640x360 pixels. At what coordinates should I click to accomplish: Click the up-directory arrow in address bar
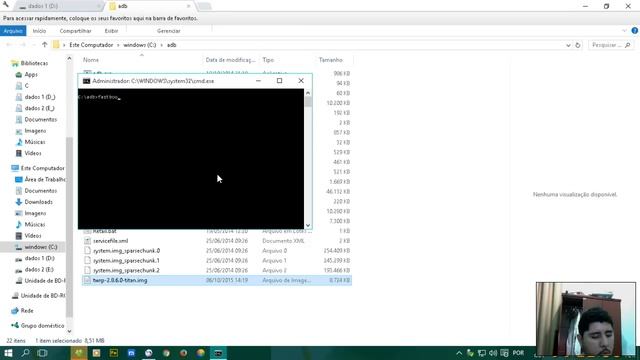click(x=44, y=45)
